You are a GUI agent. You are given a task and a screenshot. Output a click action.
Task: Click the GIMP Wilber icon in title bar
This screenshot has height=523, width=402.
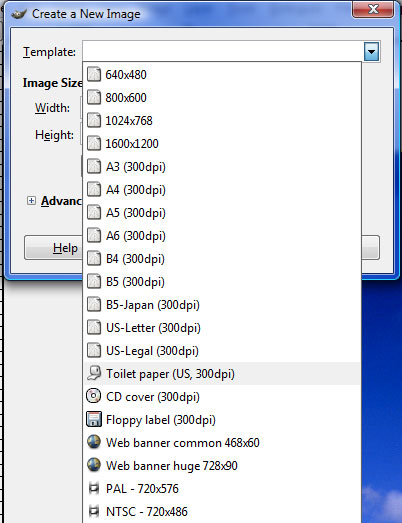19,14
